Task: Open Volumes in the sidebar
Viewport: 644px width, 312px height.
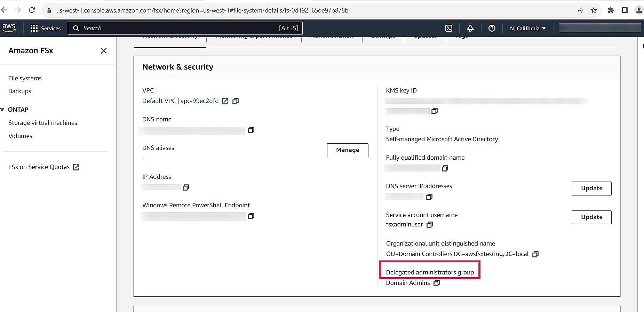Action: (x=20, y=136)
